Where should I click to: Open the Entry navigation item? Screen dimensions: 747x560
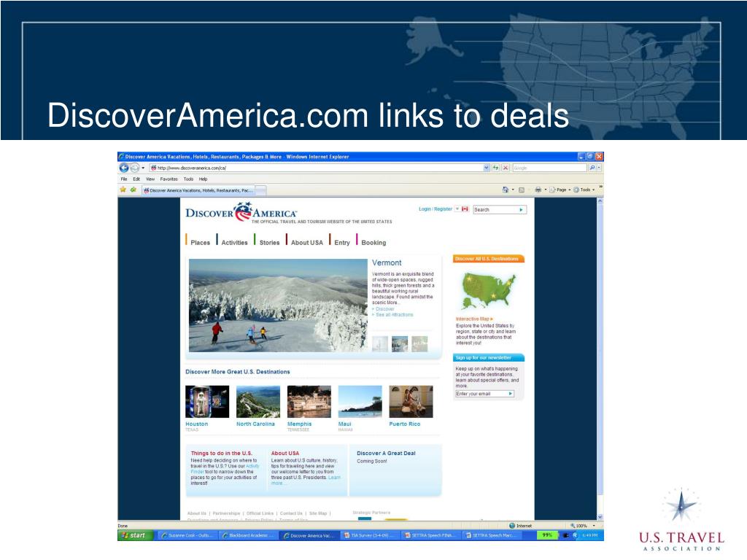[x=342, y=242]
